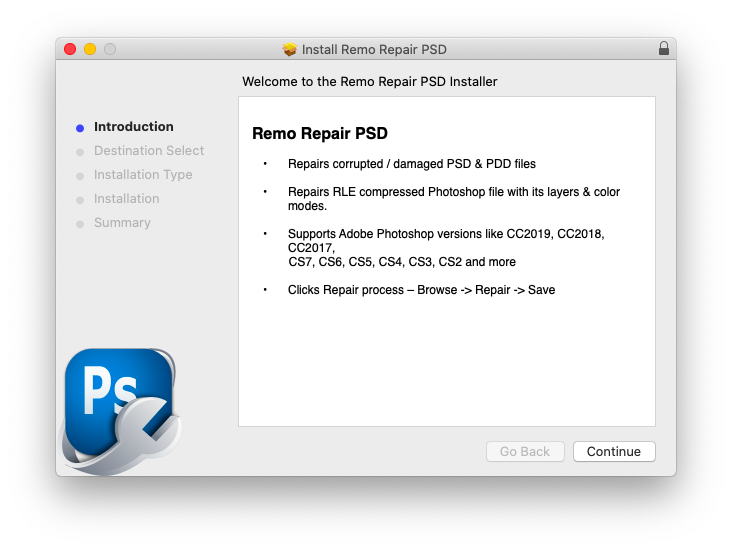Click the 'Supports Adobe Photoshop versions' line
Image resolution: width=732 pixels, height=550 pixels.
[x=446, y=234]
